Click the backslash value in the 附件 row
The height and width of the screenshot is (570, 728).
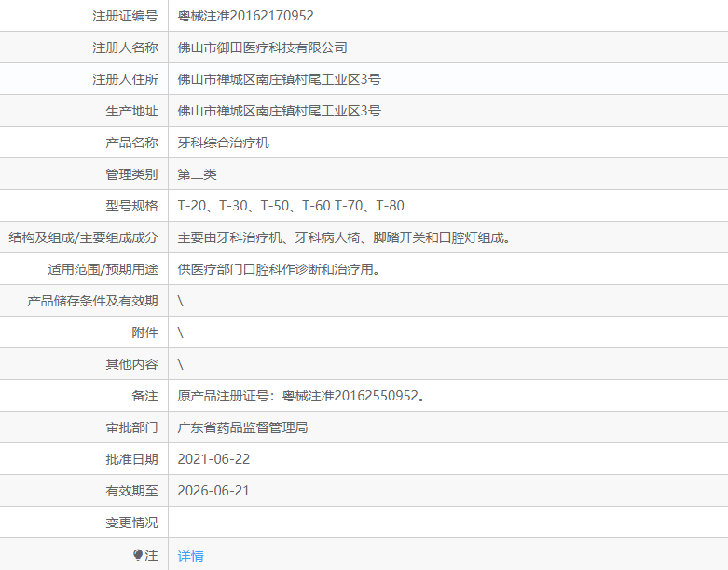pyautogui.click(x=180, y=332)
